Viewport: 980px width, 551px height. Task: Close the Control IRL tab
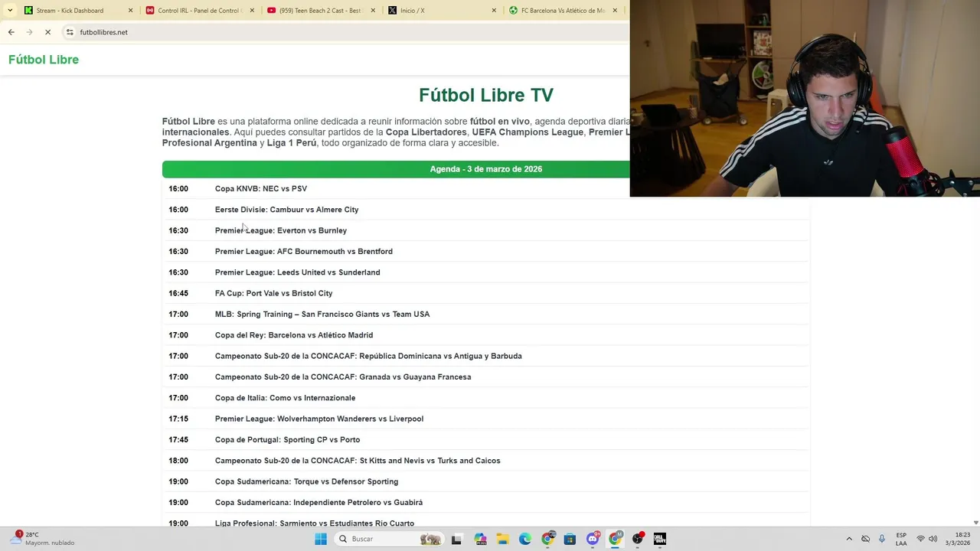[252, 11]
